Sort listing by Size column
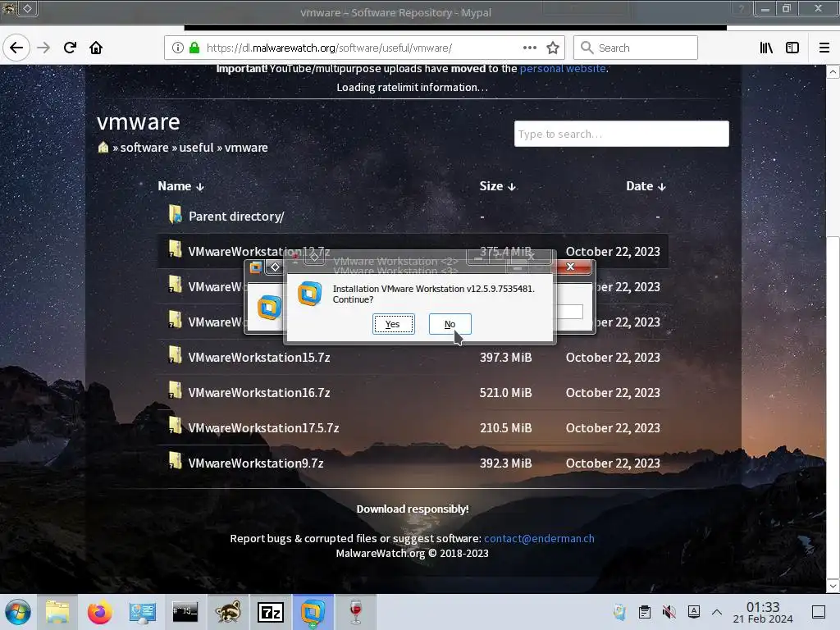Viewport: 840px width, 630px height. pos(497,186)
